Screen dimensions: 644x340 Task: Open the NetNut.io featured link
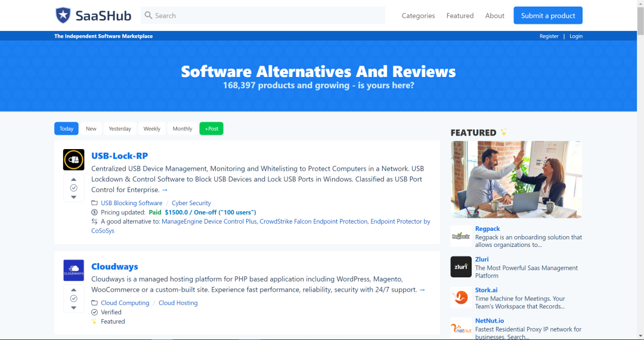point(490,321)
